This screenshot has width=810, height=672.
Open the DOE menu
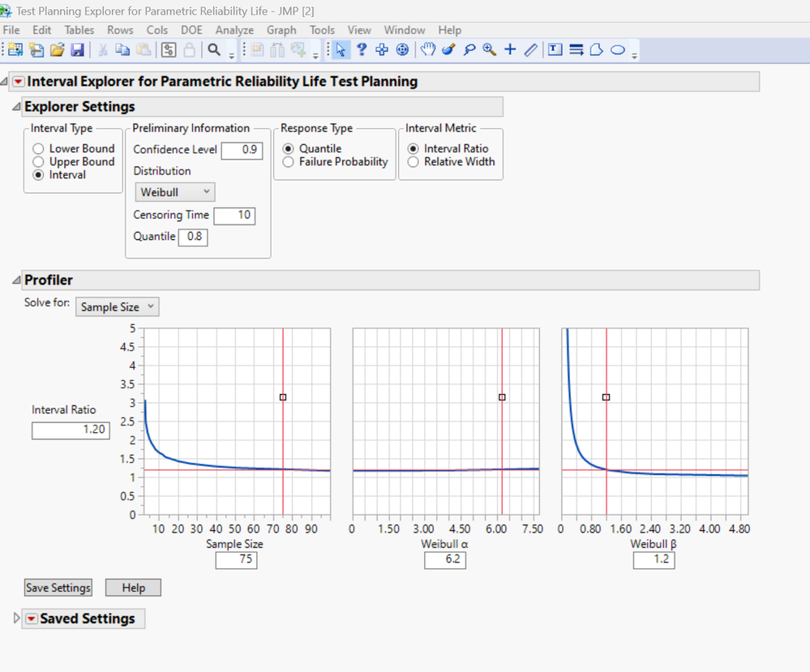click(x=191, y=30)
